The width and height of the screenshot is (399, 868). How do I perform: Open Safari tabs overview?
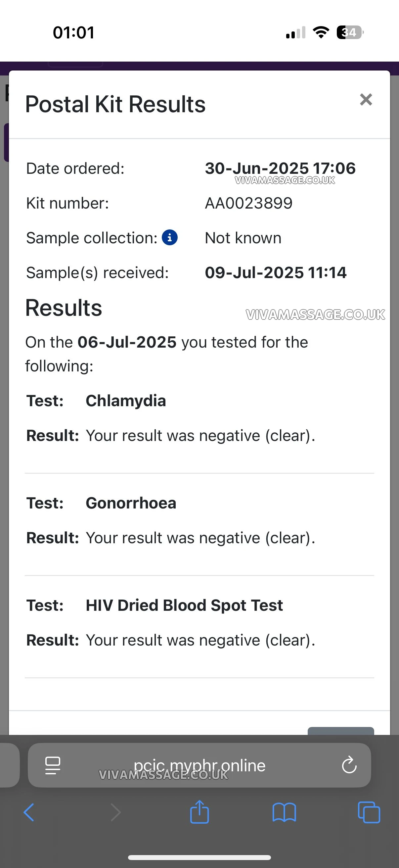point(369,812)
